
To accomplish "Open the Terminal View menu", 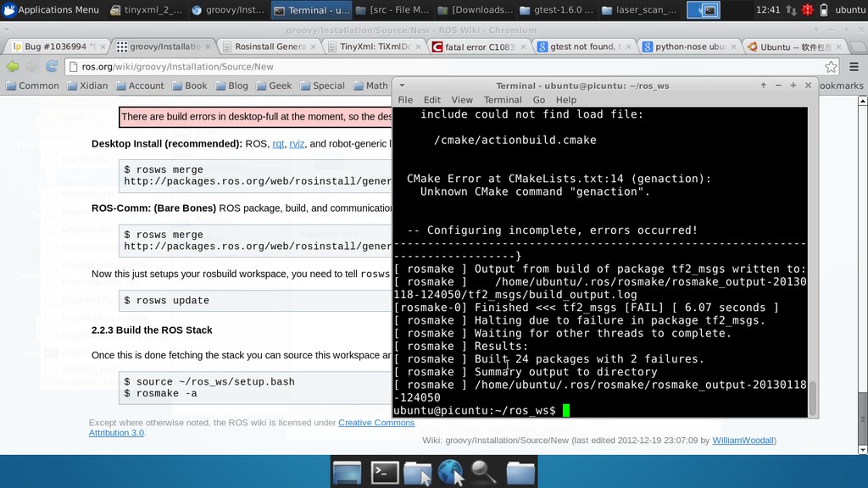I will 462,100.
